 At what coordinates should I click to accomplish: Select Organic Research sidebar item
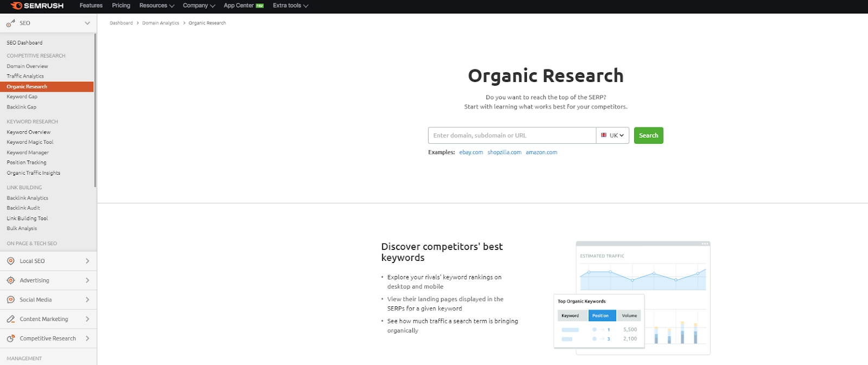tap(47, 87)
